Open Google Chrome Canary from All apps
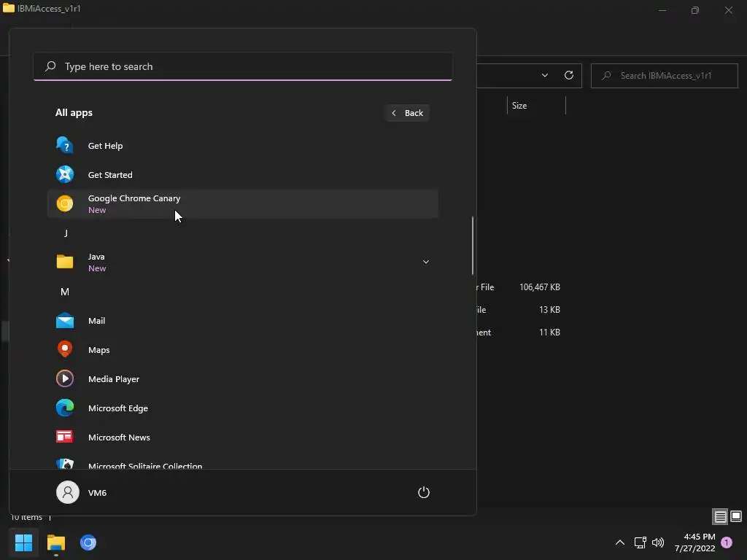The height and width of the screenshot is (560, 747). pyautogui.click(x=242, y=204)
